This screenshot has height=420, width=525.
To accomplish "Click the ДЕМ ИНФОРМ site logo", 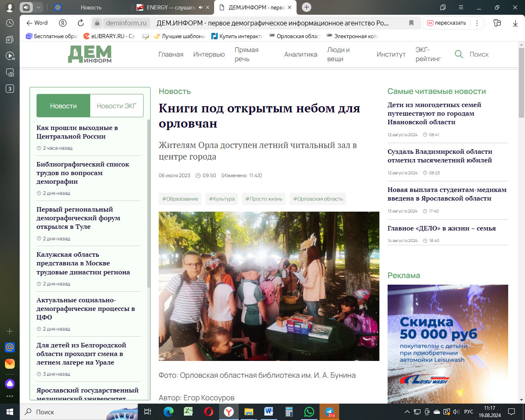I will [x=90, y=54].
